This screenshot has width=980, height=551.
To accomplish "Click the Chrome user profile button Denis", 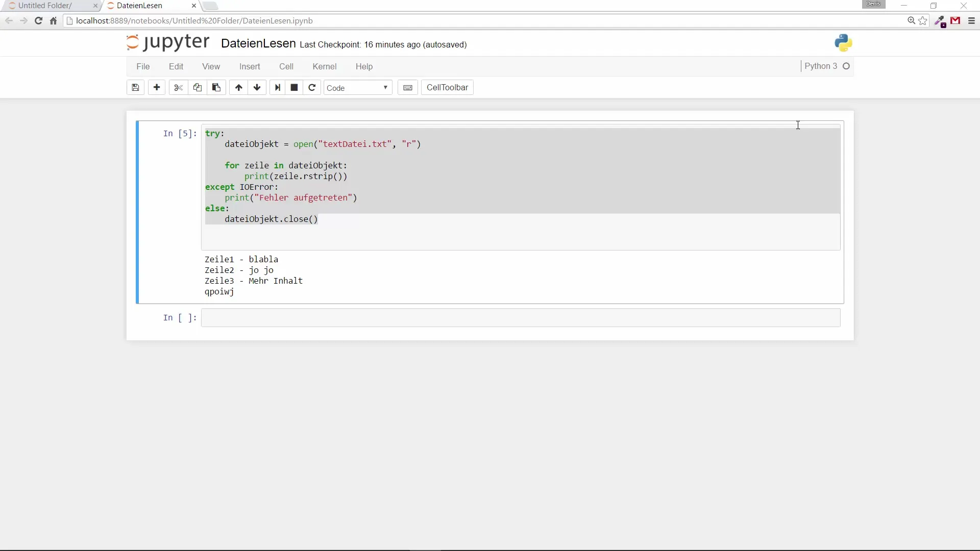I will tap(873, 4).
